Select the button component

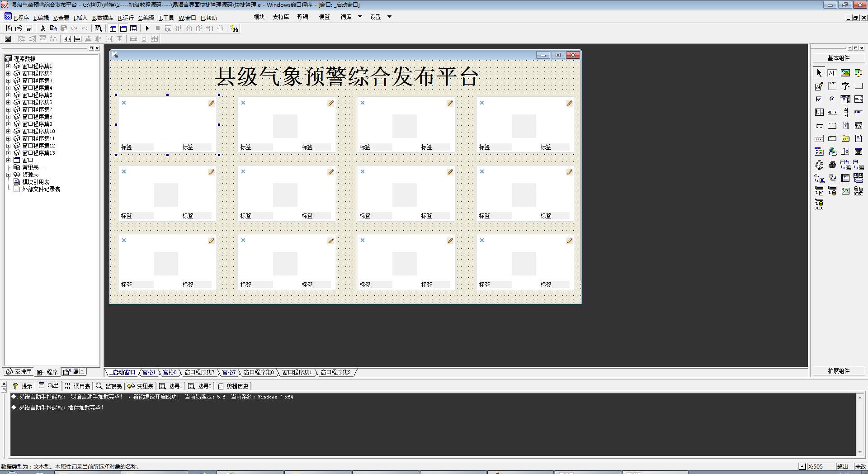point(858,86)
